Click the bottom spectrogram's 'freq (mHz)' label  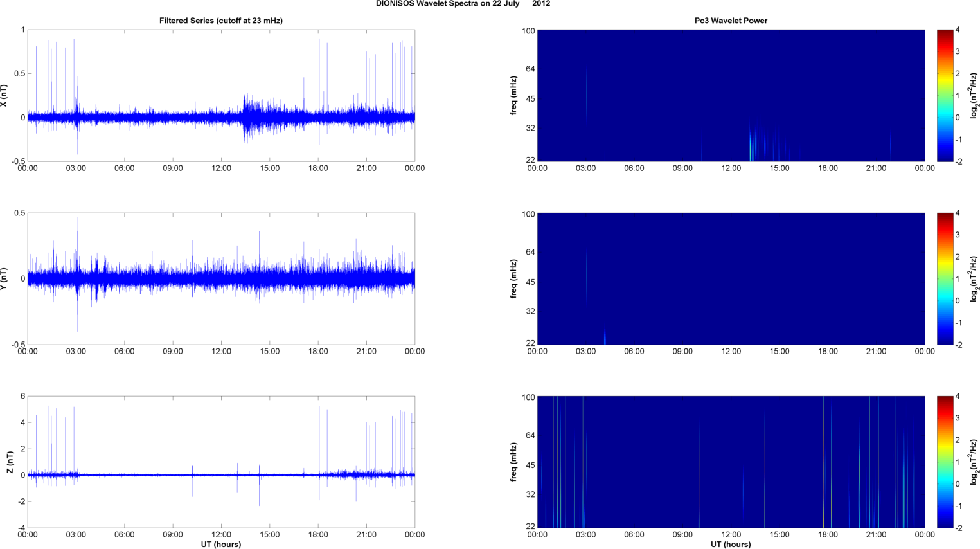point(514,462)
